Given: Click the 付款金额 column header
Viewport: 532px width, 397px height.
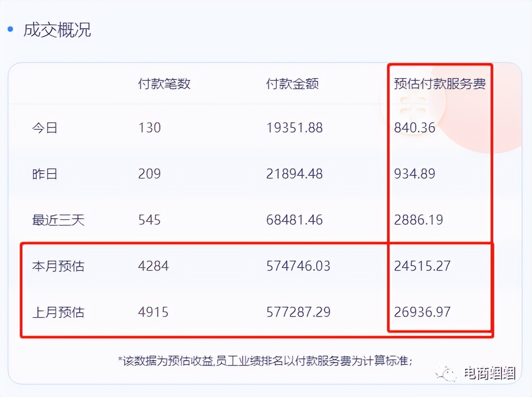Looking at the screenshot, I should (292, 84).
